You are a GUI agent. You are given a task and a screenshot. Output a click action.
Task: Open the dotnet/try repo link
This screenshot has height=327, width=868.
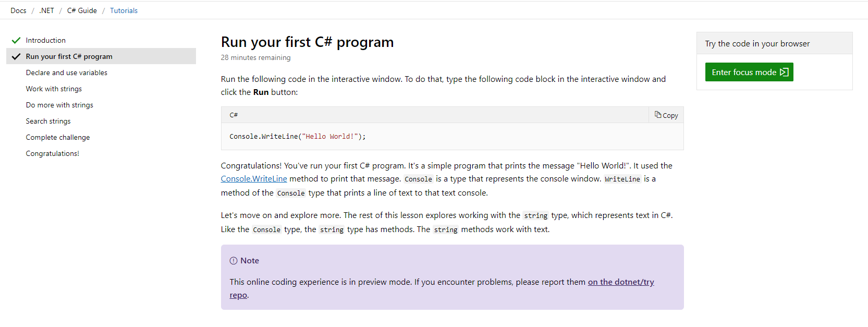coord(620,282)
